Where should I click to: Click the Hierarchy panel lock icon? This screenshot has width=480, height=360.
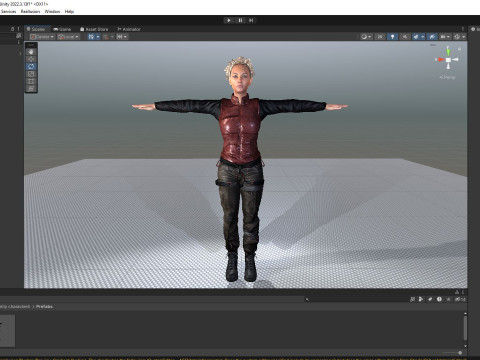pos(12,29)
